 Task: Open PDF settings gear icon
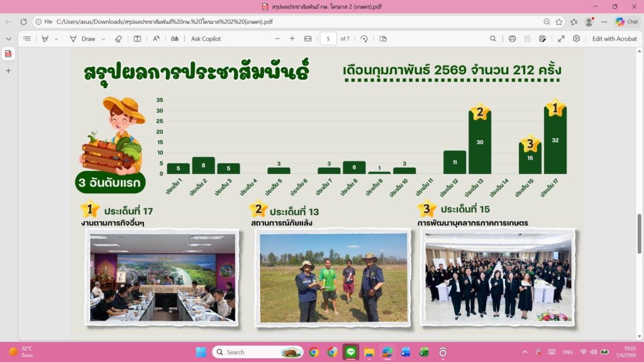(x=576, y=39)
